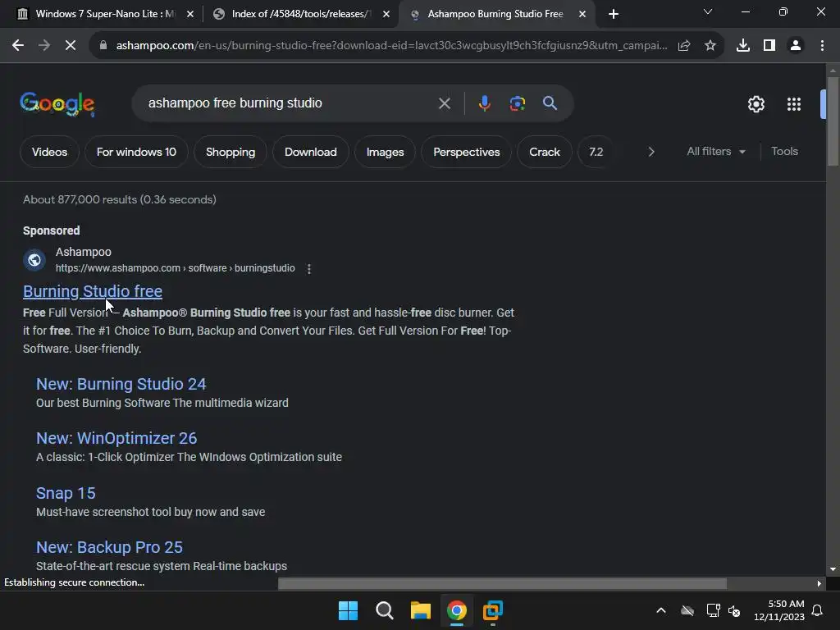Filter results by Videos

pos(49,152)
